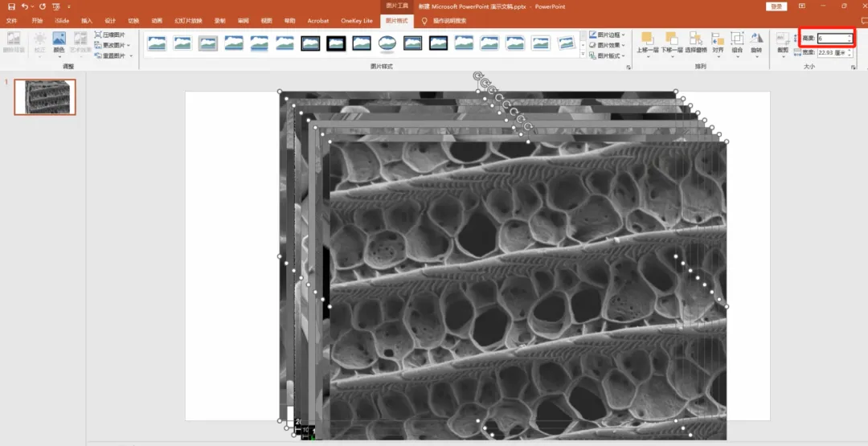Switch to the 设计 (Design) tab

[x=110, y=20]
